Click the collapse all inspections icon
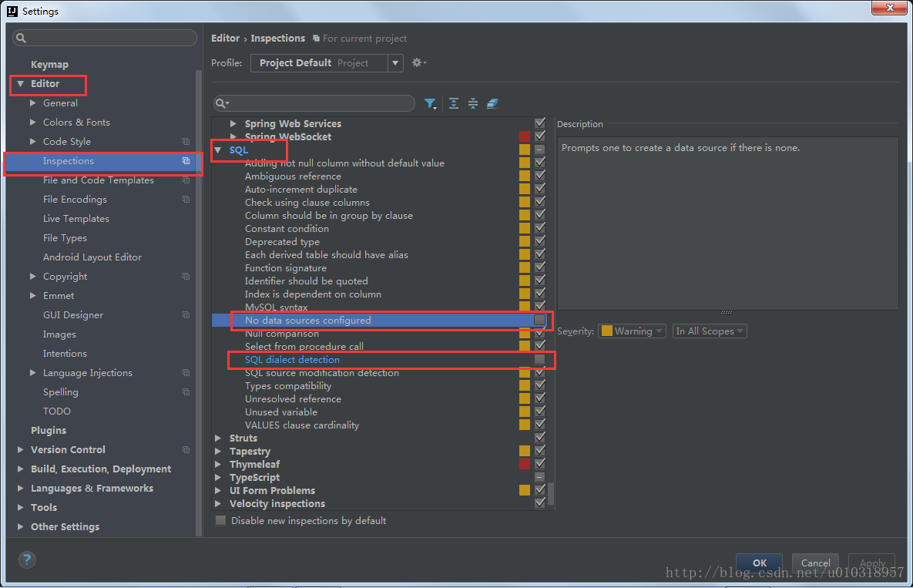The width and height of the screenshot is (913, 588). point(473,103)
